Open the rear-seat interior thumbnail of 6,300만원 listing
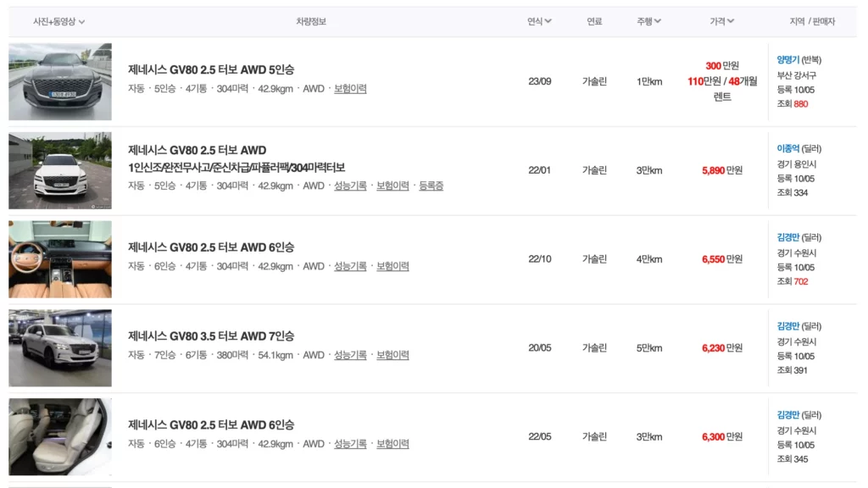Image resolution: width=868 pixels, height=488 pixels. point(60,436)
